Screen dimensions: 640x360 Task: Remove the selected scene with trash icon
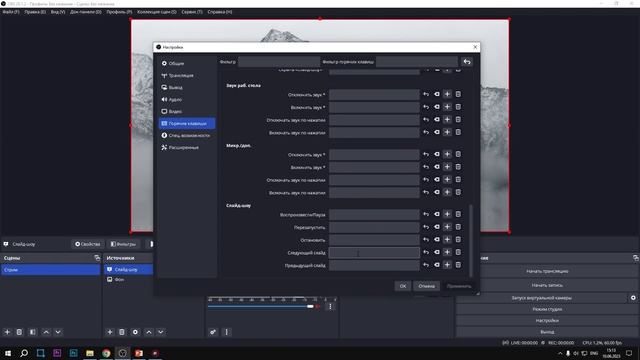[x=19, y=332]
